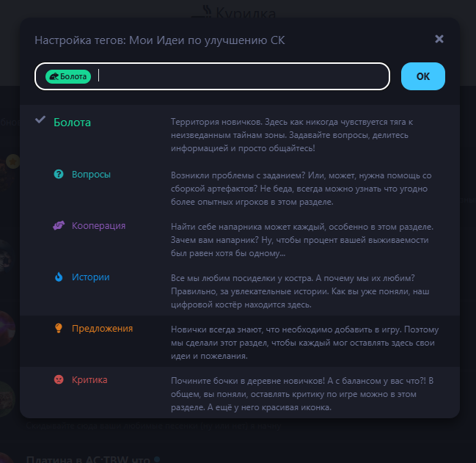This screenshot has height=463, width=476.
Task: Open the Платина в AC:TBW thread behind dialog
Action: tap(88, 459)
